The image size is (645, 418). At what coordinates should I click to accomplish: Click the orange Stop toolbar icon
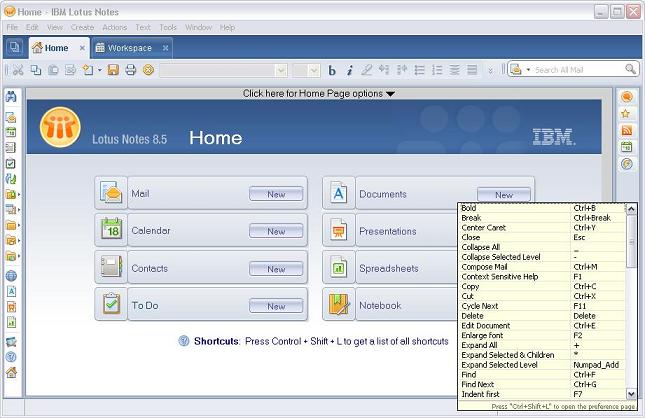[148, 70]
